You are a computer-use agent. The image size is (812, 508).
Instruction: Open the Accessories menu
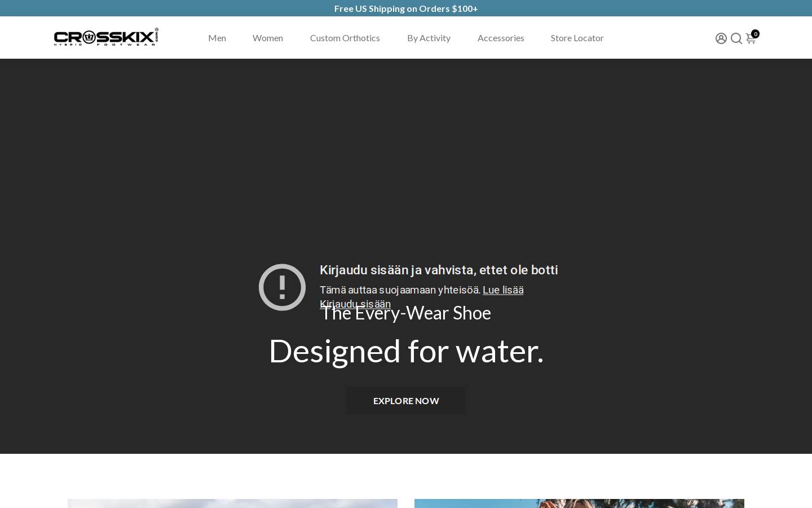[x=501, y=38]
